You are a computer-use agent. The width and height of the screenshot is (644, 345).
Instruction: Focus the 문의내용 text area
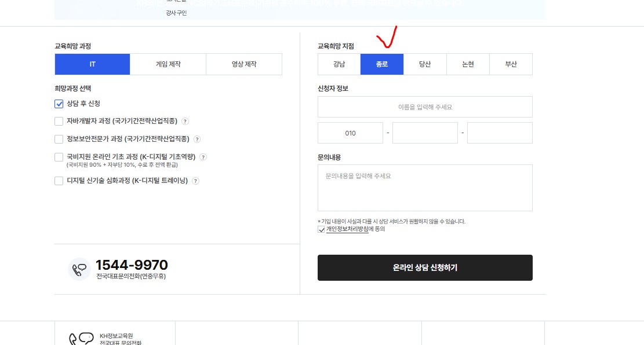pos(425,188)
